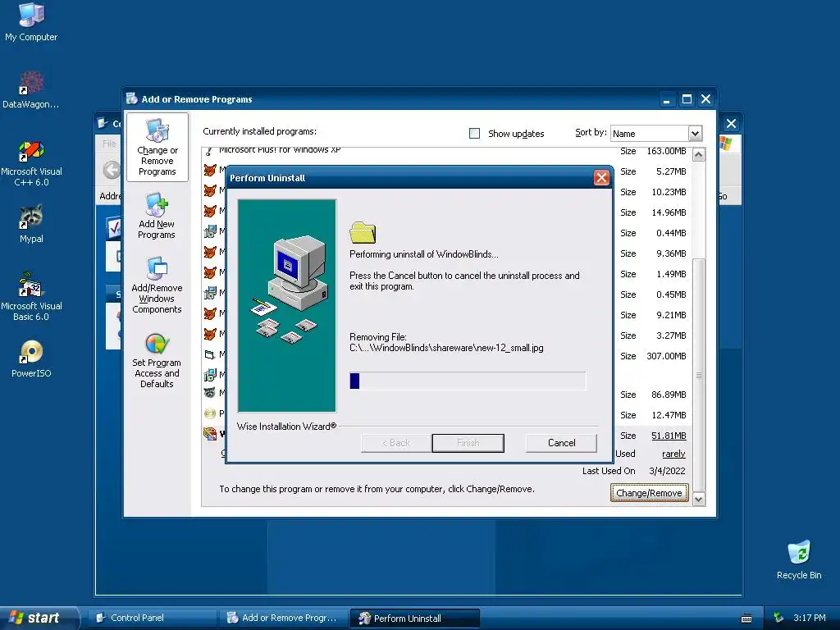Screen dimensions: 840x630
Task: Click the 14.96MB size value
Action: pos(669,212)
